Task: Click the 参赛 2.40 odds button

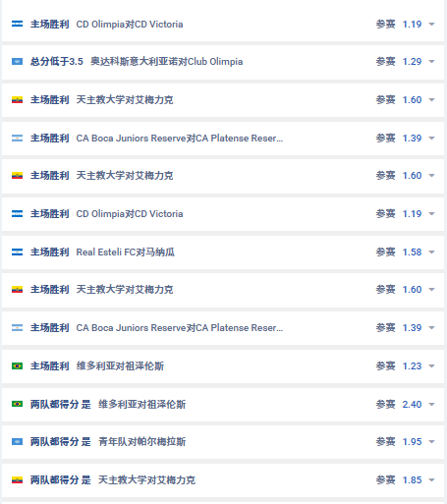Action: coord(399,405)
